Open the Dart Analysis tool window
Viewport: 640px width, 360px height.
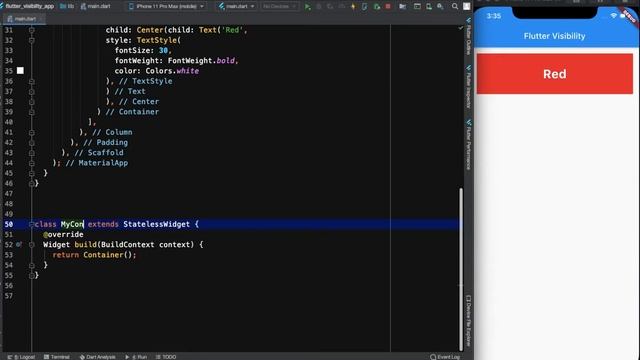click(98, 357)
